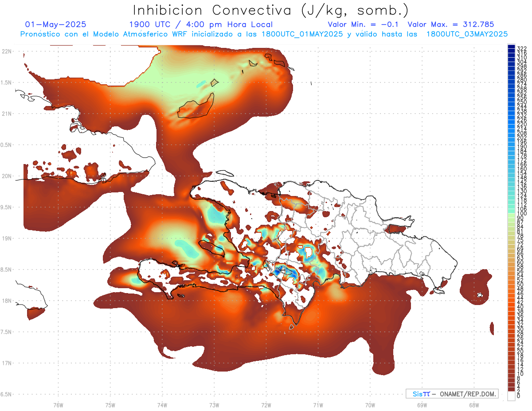532x411 pixels.
Task: Click the '72W' longitude label
Action: click(x=266, y=405)
